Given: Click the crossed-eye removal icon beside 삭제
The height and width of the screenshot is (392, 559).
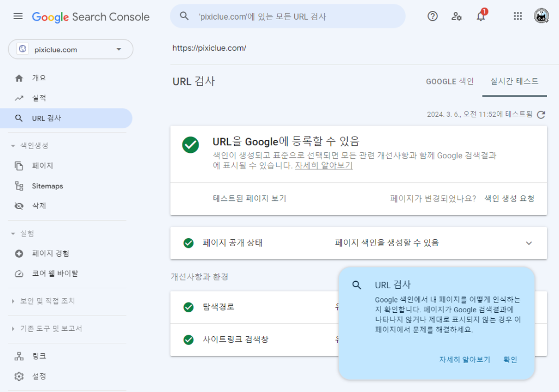Looking at the screenshot, I should click(19, 206).
